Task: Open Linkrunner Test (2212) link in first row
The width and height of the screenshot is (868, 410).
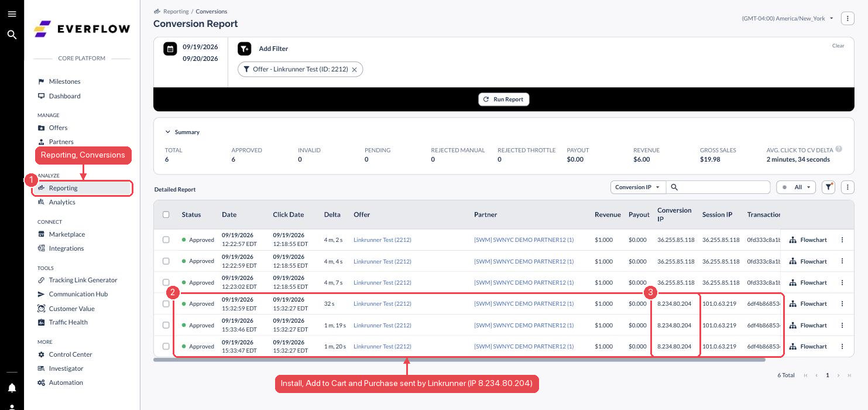Action: [x=382, y=240]
